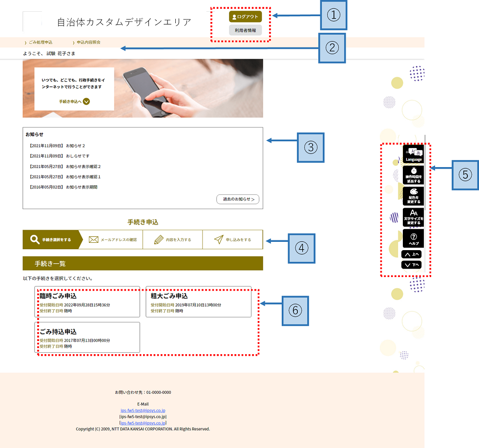
Task: Click the bracketed blue email link in footer
Action: [x=143, y=423]
